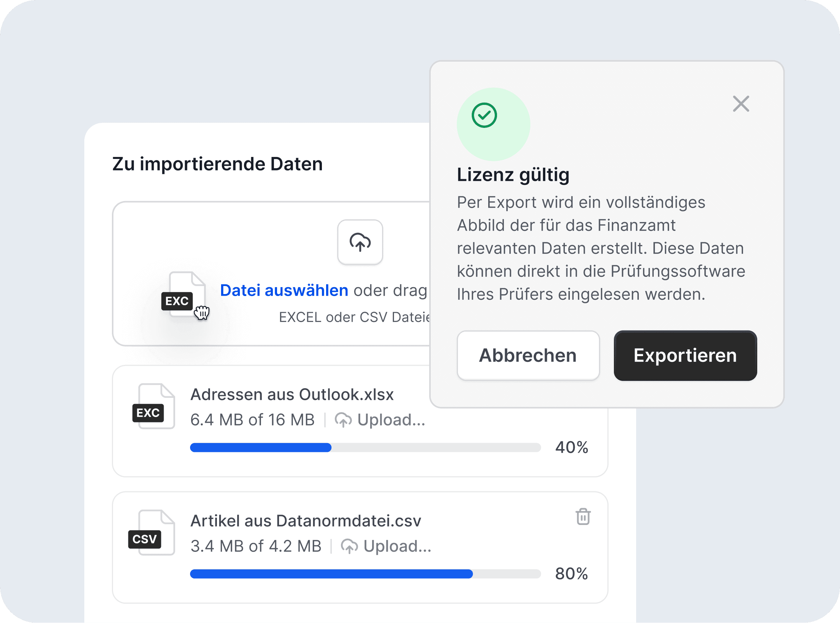Click the Abbrechen button
Screen dimensions: 840x623
528,355
